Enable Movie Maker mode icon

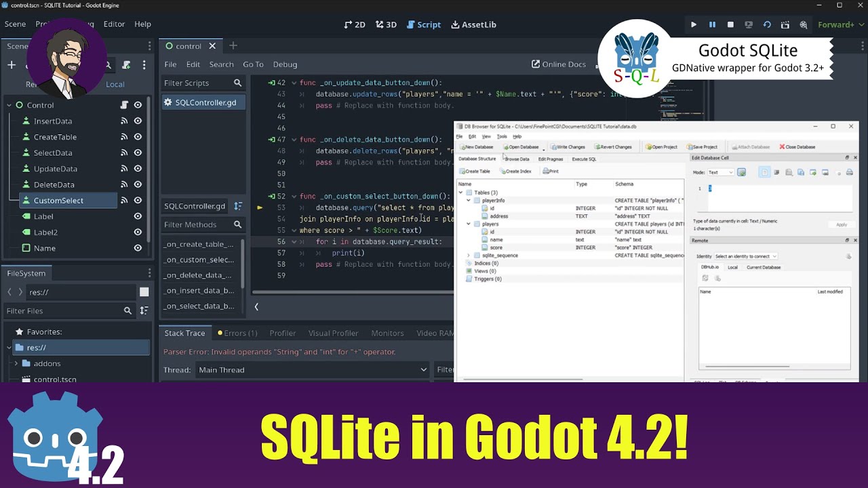pyautogui.click(x=804, y=24)
